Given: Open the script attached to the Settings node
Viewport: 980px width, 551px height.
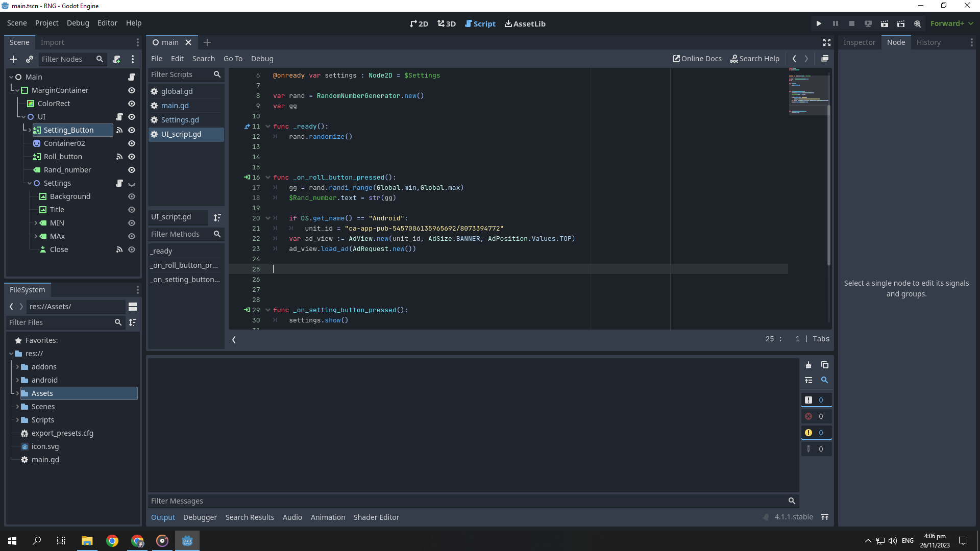Looking at the screenshot, I should pyautogui.click(x=119, y=183).
